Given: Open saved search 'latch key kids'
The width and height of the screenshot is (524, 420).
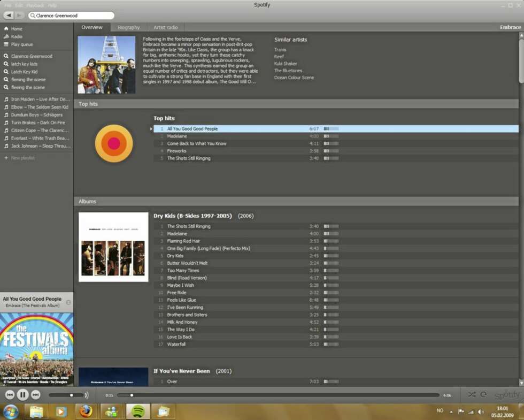Looking at the screenshot, I should (x=24, y=64).
